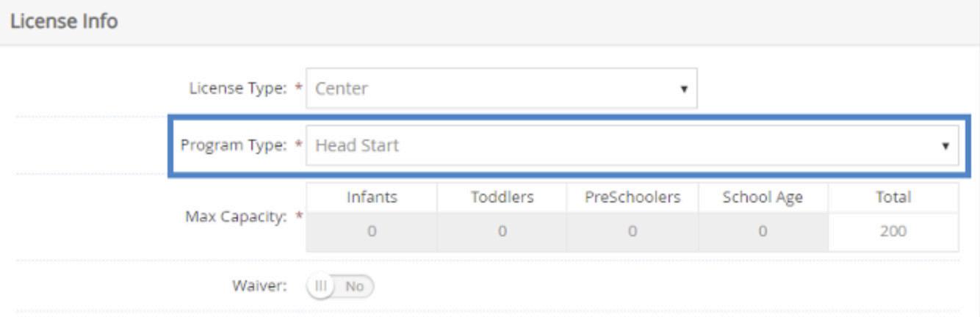Open the License Type combo box showing Center

tap(501, 90)
